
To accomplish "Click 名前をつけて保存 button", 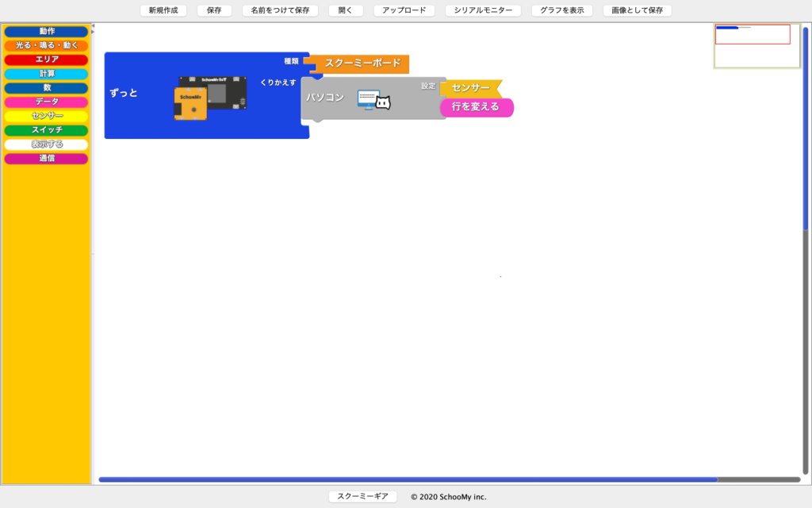I will tap(280, 10).
